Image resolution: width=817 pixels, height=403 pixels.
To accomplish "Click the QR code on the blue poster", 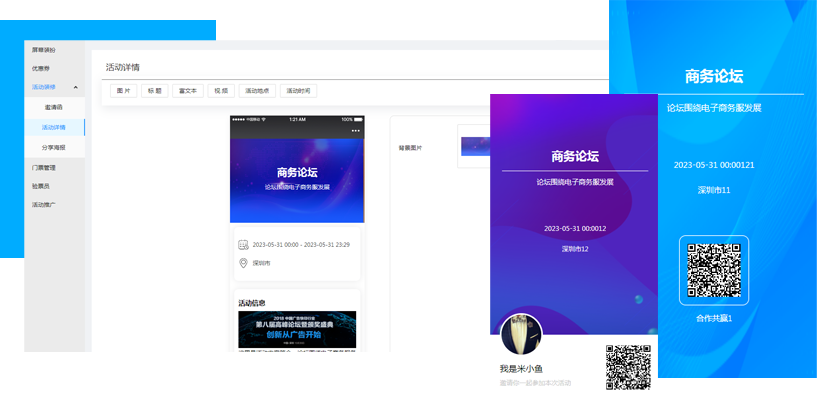I will click(713, 269).
